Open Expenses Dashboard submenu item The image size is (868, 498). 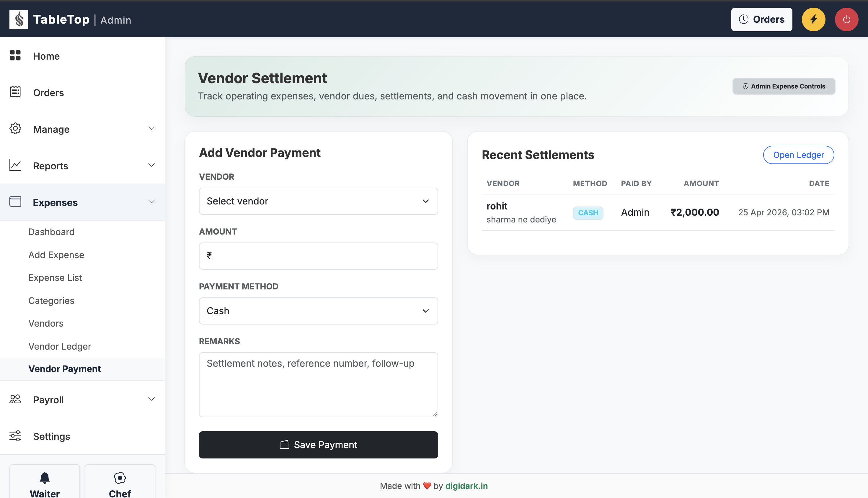(51, 232)
